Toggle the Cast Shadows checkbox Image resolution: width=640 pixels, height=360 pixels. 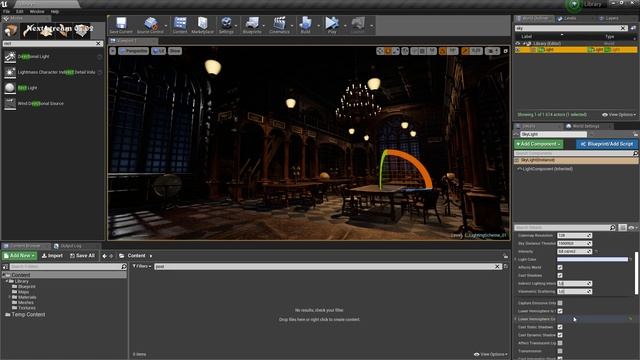pyautogui.click(x=560, y=276)
